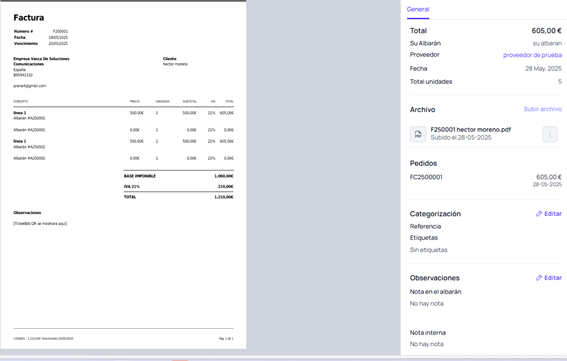The height and width of the screenshot is (361, 567).
Task: Open the file F250001 hector moreno.pdf
Action: (470, 129)
